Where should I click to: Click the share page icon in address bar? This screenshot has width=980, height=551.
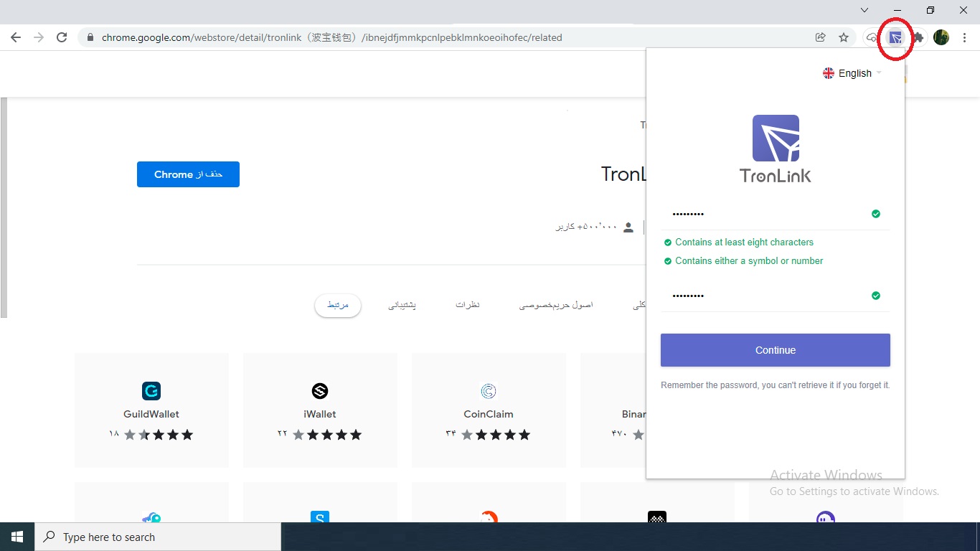point(820,37)
